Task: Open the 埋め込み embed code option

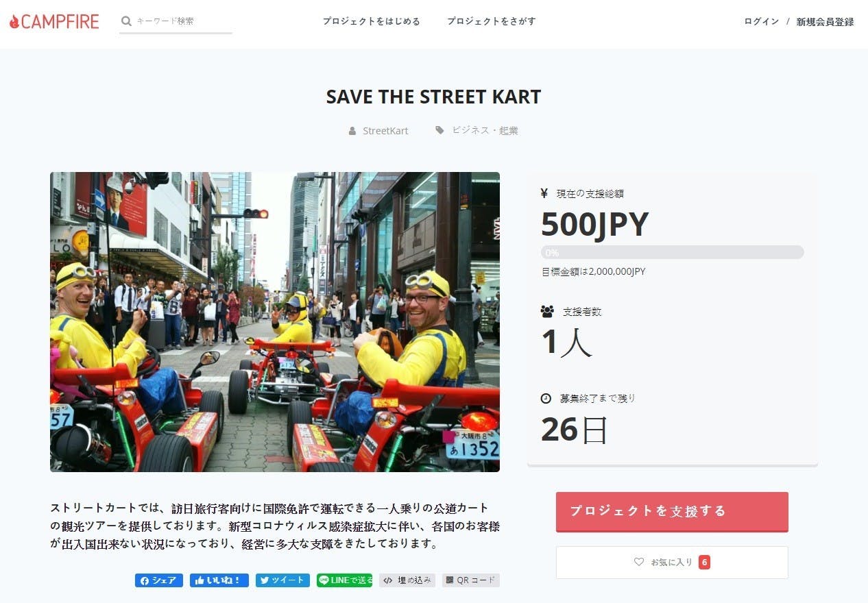Action: coord(407,580)
